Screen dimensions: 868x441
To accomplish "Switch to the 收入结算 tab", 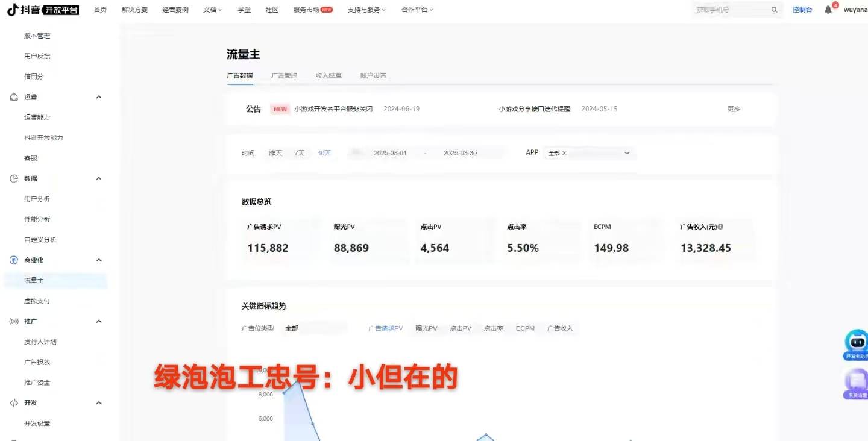I will [329, 75].
